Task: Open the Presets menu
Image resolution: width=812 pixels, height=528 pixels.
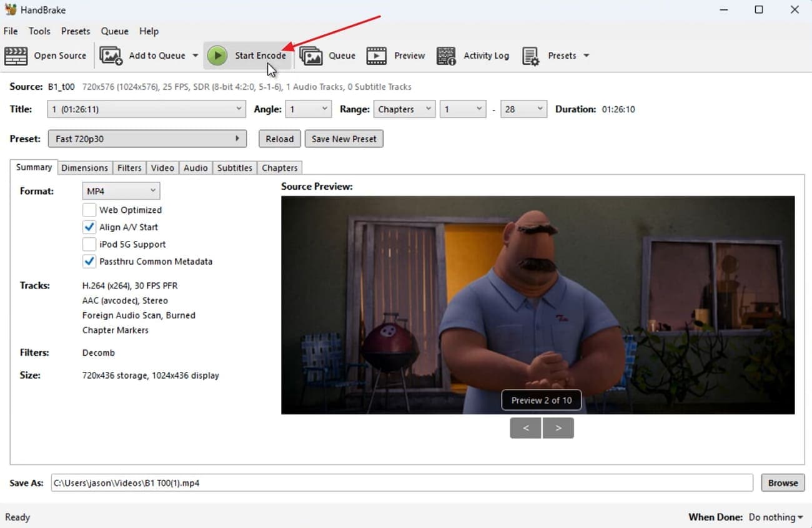Action: pos(76,31)
